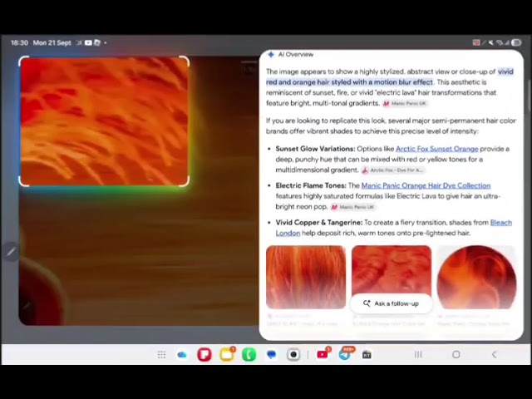Tap the top-right corner handle of selection

click(x=185, y=61)
